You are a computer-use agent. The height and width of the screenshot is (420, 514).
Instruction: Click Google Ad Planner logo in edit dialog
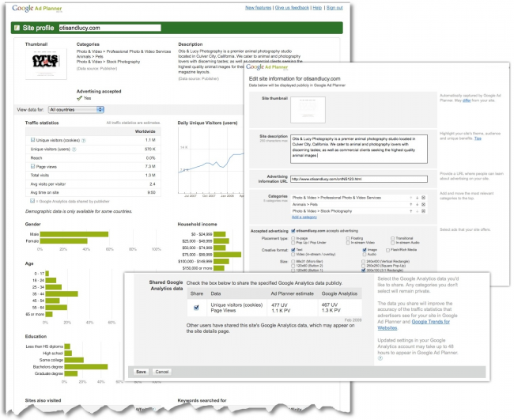click(266, 67)
